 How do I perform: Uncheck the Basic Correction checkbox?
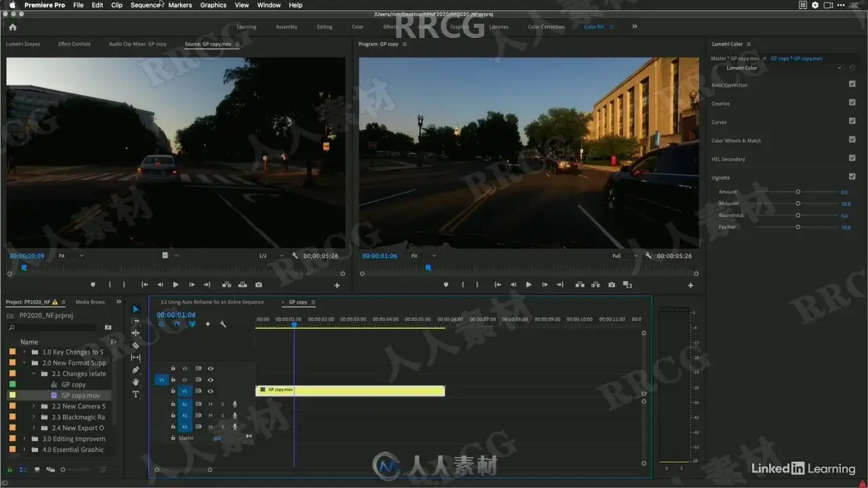pyautogui.click(x=852, y=84)
